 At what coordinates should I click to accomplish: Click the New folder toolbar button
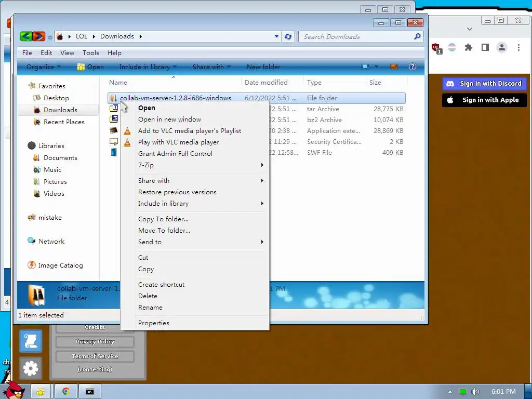[x=263, y=67]
